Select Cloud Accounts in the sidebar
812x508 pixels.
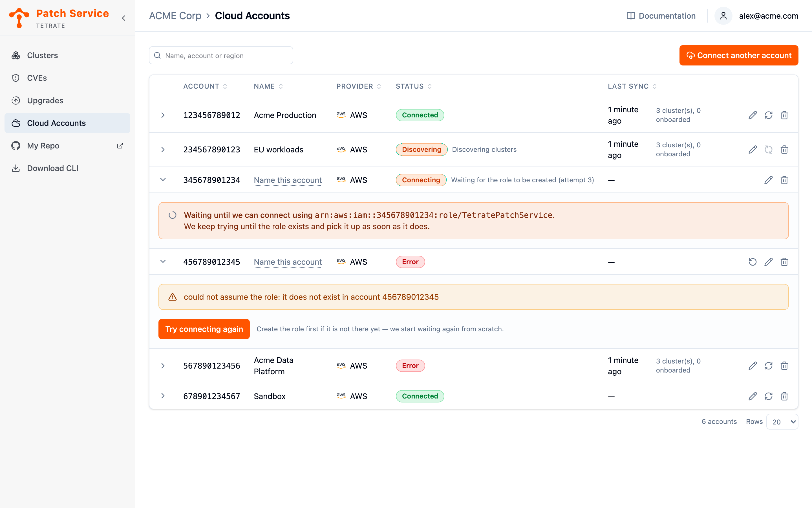[x=67, y=123]
